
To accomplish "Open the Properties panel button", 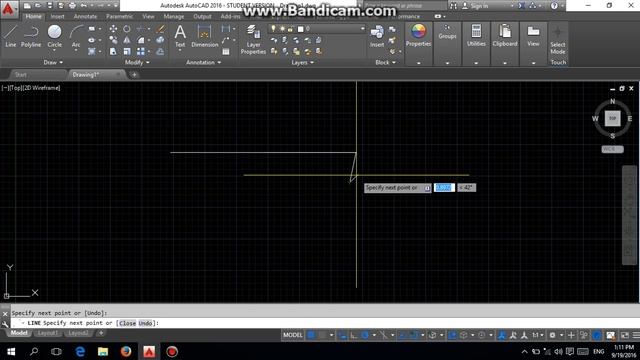I will 418,35.
